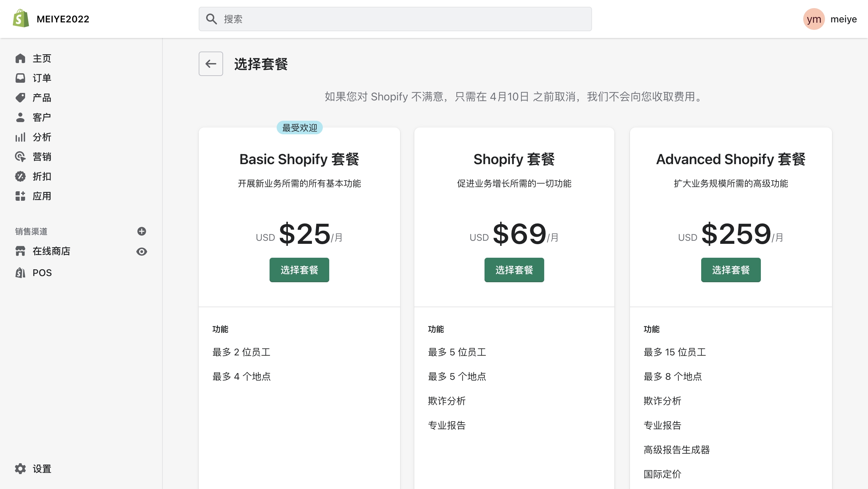Click 最多 4 个地点 feature
Viewport: 868px width, 489px height.
(241, 377)
